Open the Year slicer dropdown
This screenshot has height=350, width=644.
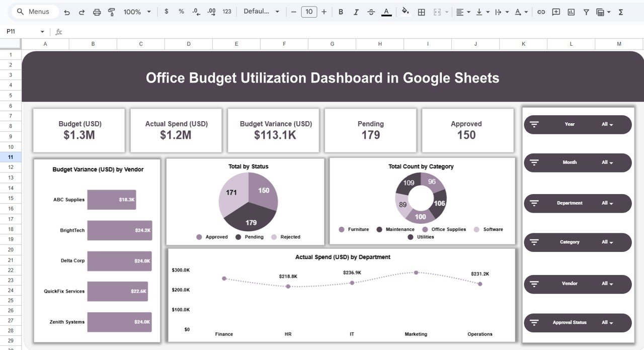607,124
